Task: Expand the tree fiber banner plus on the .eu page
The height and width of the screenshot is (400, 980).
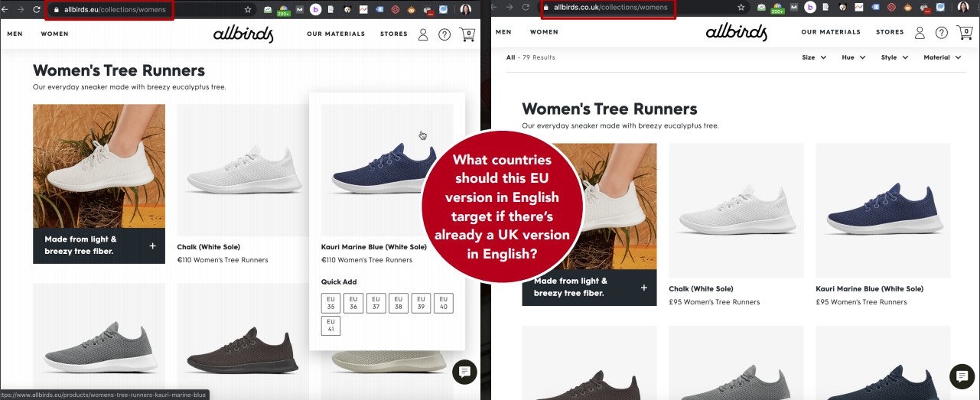Action: (153, 246)
